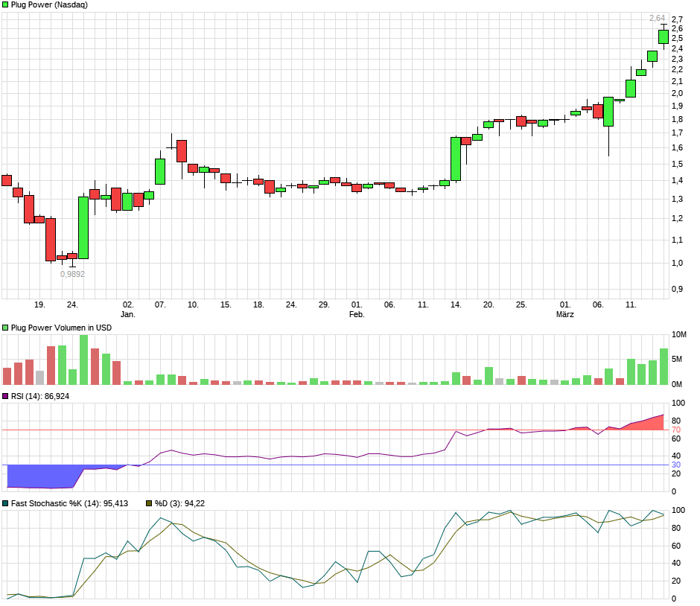Click the tallest green volume bar in December
Image resolution: width=700 pixels, height=606 pixels.
click(x=83, y=360)
